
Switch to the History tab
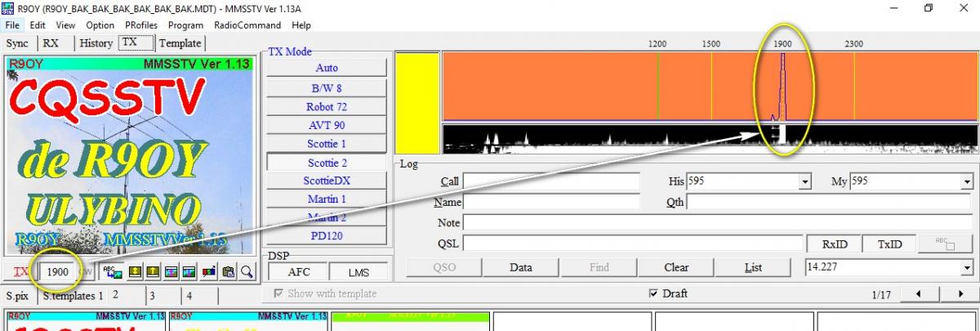96,43
